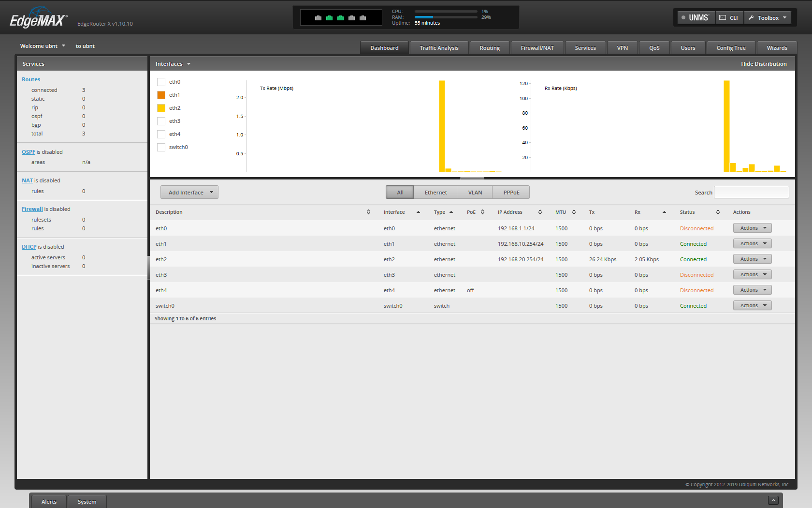Click the UNMS status dot icon
Image resolution: width=812 pixels, height=508 pixels.
tap(683, 17)
